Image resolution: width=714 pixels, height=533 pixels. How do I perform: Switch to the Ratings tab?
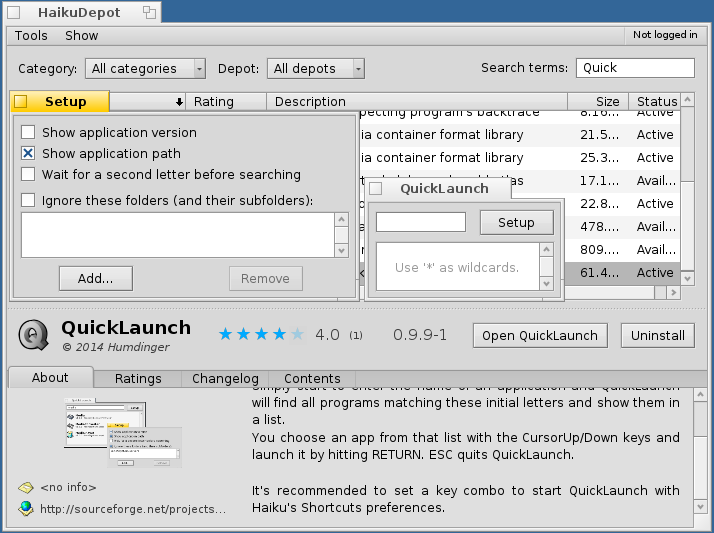point(138,379)
